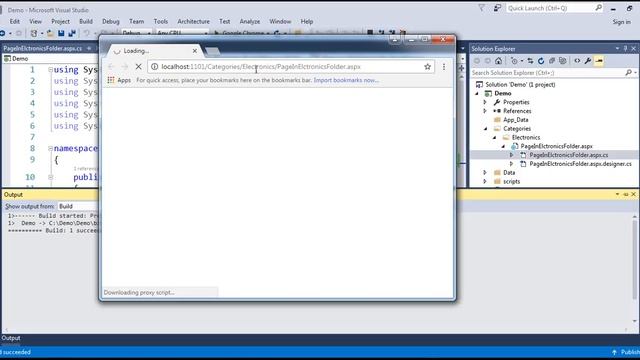Collapse the Categories folder

click(x=485, y=129)
